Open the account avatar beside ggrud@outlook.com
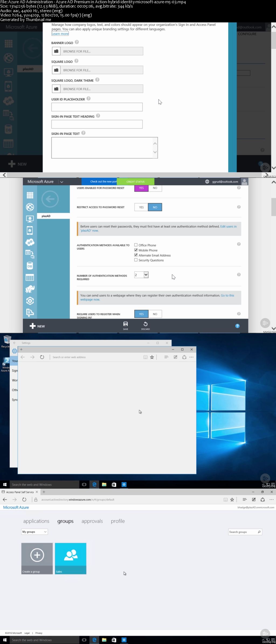The height and width of the screenshot is (644, 276). point(244,182)
